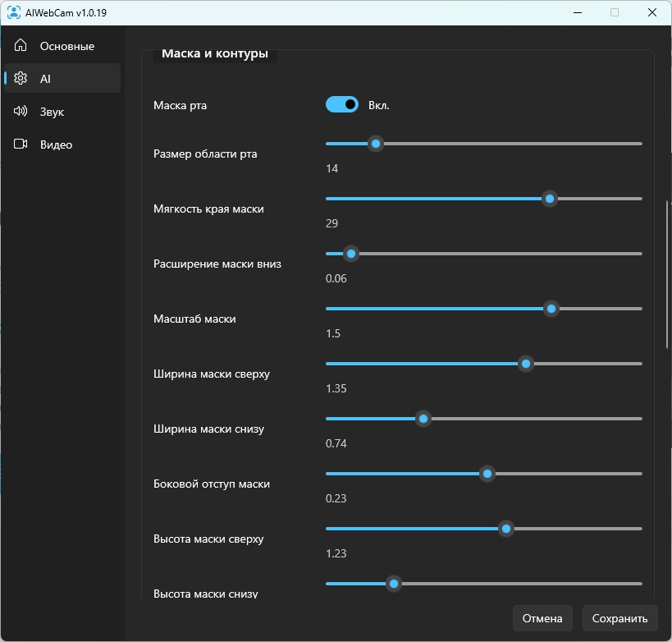
Task: Click the Масштаб маски slider handle
Action: 551,309
